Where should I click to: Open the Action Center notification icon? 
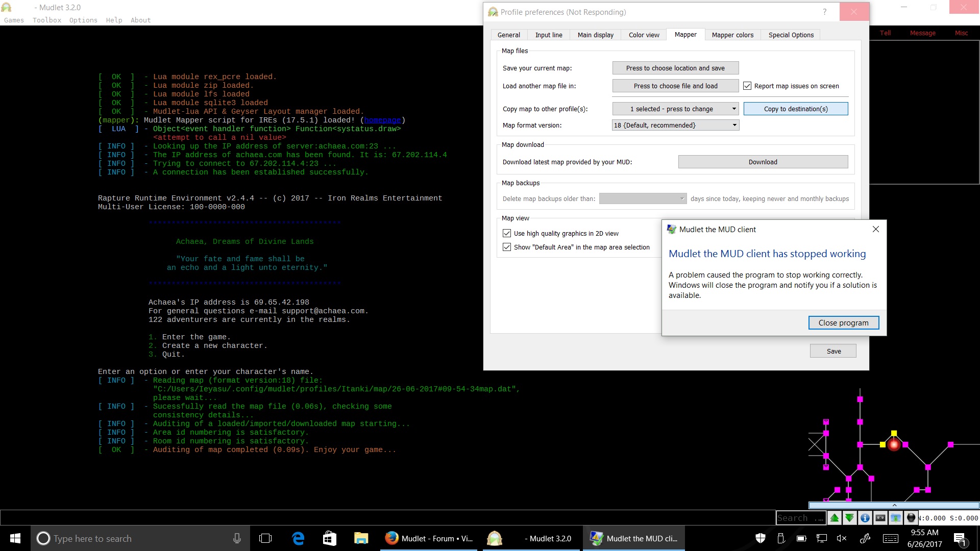[960, 539]
